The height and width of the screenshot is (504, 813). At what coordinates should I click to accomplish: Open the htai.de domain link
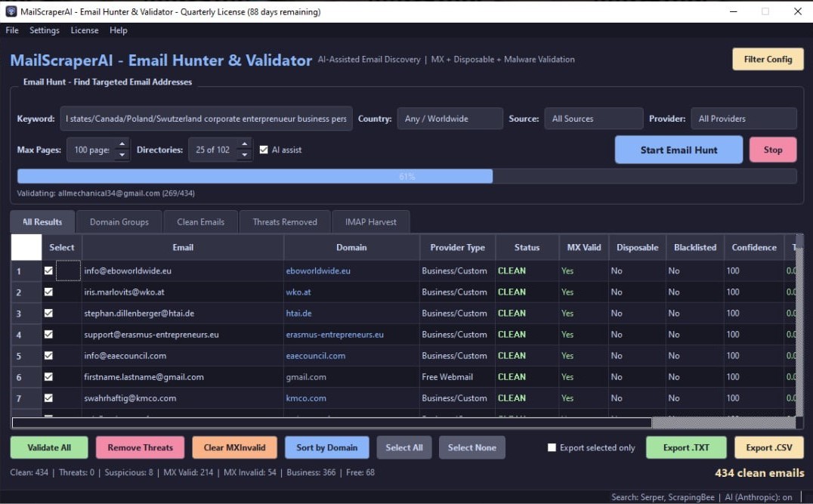[298, 313]
